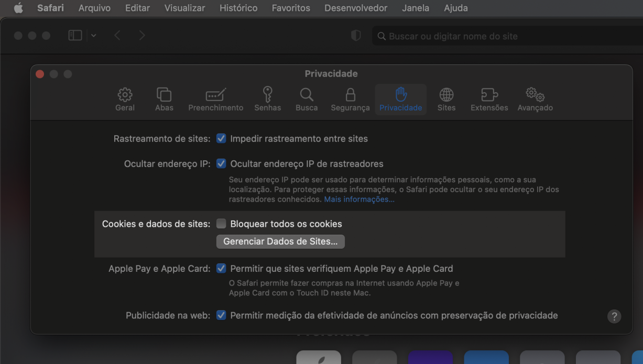Go back with the back arrow

(117, 36)
